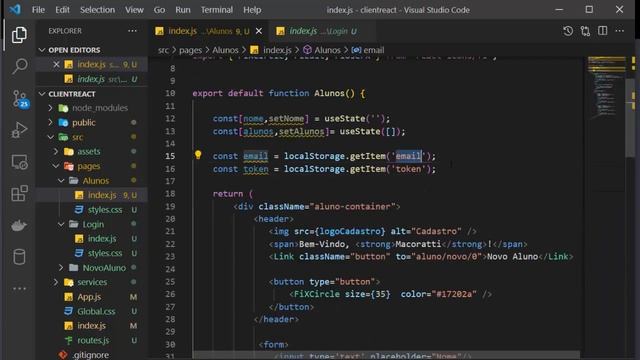
Task: Click line number 15 in the gutter
Action: 170,156
